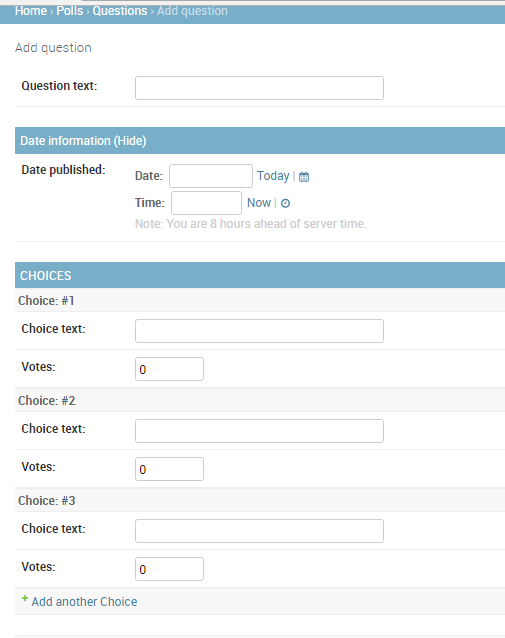Open the calendar picker icon
The image size is (505, 638).
(x=304, y=177)
